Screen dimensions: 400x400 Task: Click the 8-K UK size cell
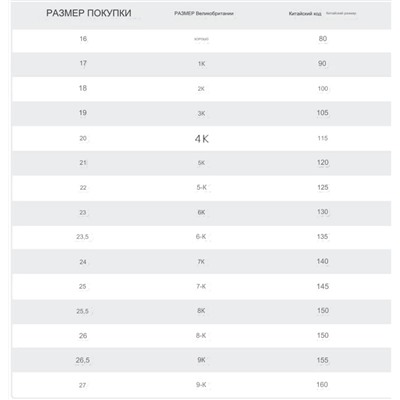(x=201, y=335)
